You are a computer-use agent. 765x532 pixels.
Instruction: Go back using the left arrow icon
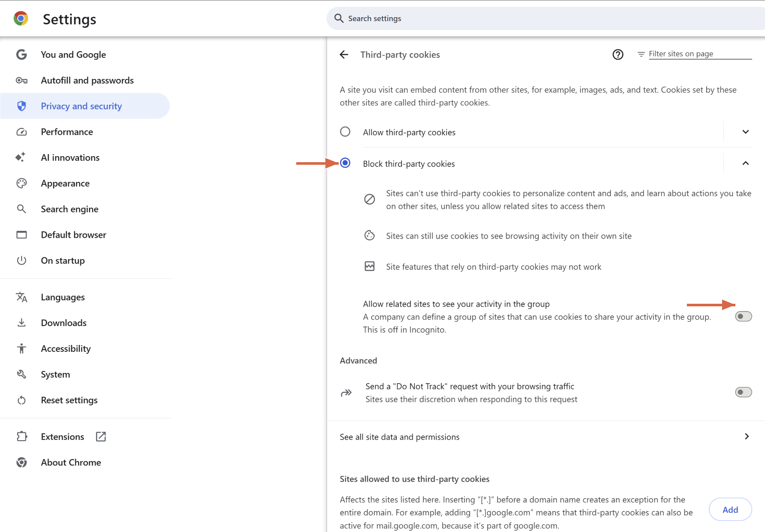[344, 54]
